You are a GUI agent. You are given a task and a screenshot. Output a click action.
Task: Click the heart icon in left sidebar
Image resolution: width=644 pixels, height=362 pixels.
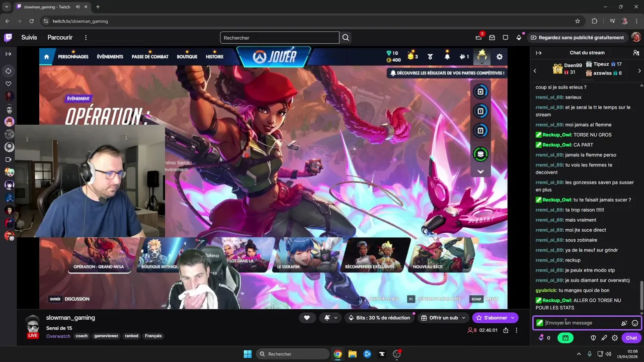tap(9, 84)
